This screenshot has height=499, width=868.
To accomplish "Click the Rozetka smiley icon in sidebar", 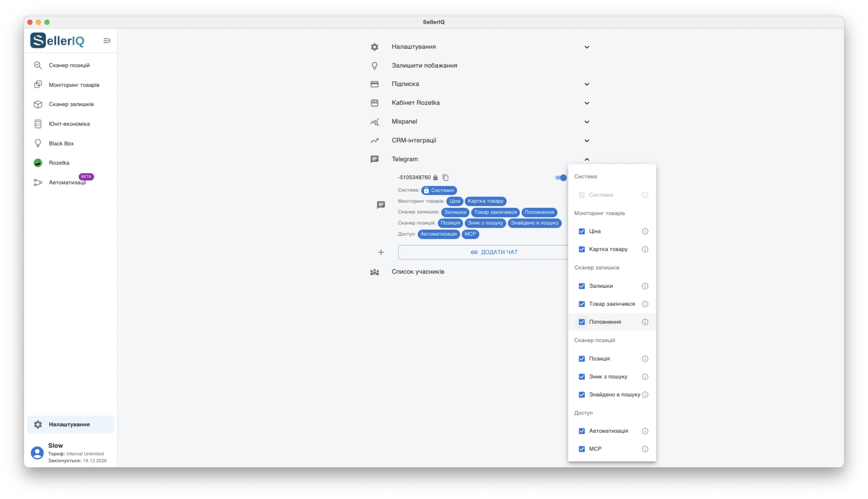I will [x=38, y=163].
